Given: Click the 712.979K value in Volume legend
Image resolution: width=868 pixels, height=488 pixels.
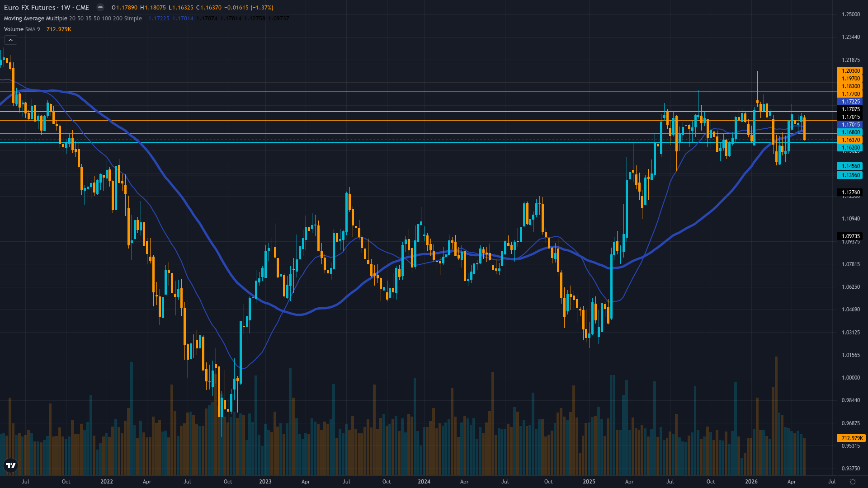Looking at the screenshot, I should (x=59, y=29).
